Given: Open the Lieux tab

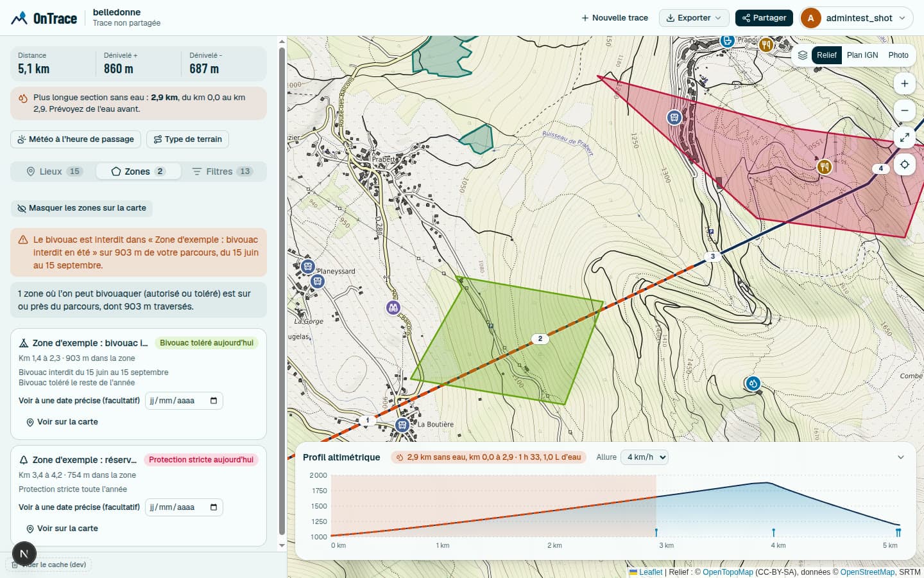Looking at the screenshot, I should (54, 171).
